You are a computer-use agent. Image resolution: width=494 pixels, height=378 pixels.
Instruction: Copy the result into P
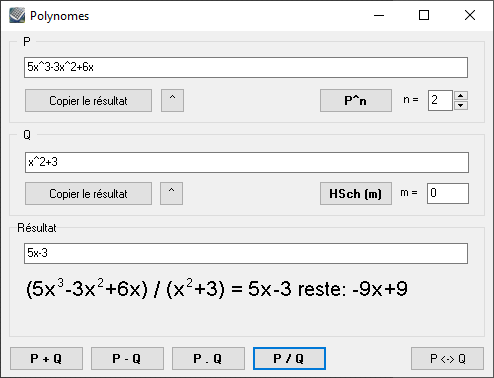pyautogui.click(x=88, y=100)
